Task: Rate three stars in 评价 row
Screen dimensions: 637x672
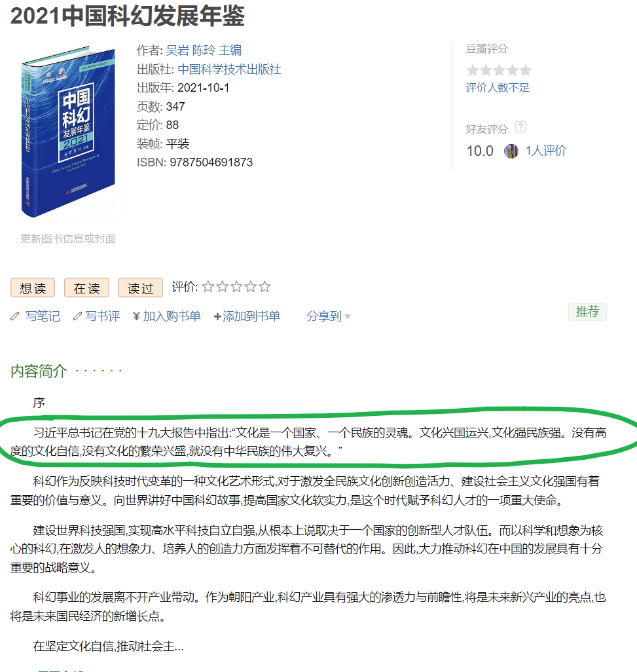Action: (x=236, y=286)
